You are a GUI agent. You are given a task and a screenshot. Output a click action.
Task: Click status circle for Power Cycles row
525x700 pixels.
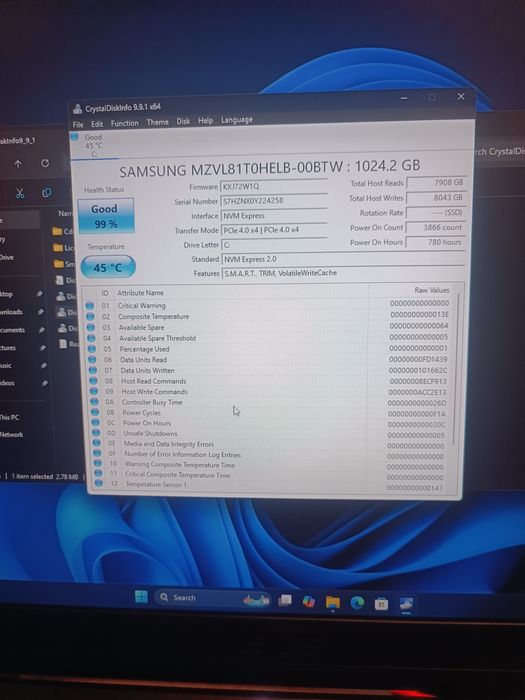click(x=94, y=412)
